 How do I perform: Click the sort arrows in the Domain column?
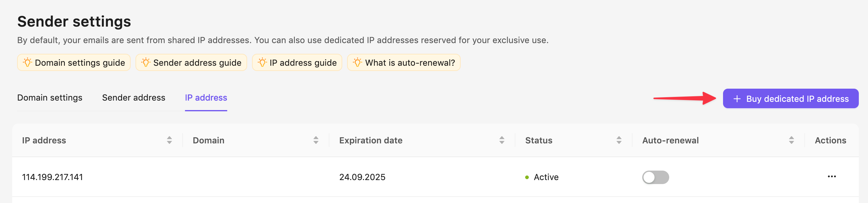point(316,140)
